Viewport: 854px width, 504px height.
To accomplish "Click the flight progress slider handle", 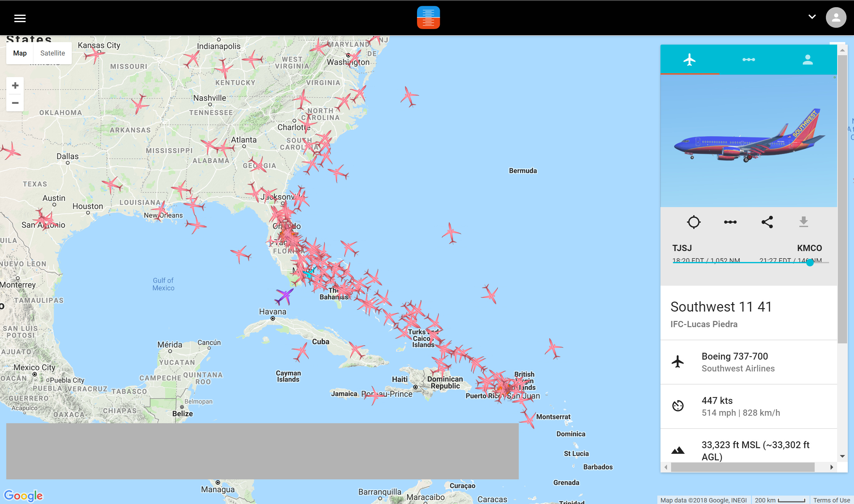I will (x=810, y=263).
